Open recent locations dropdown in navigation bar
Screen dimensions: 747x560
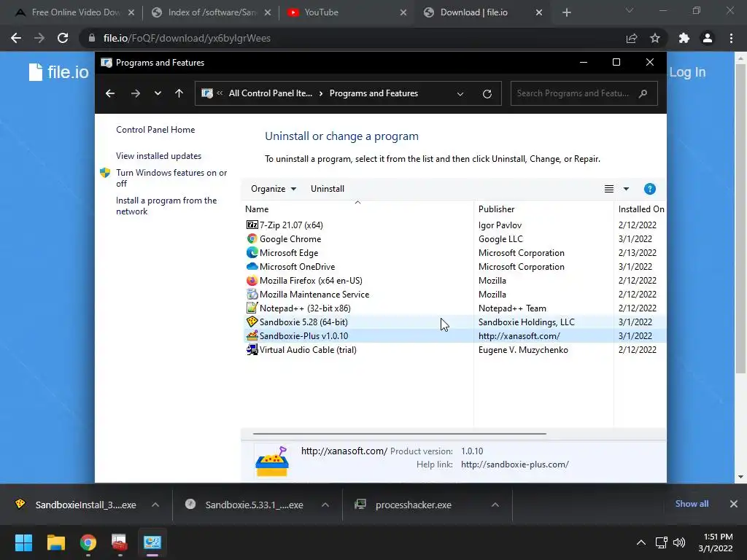coord(158,93)
